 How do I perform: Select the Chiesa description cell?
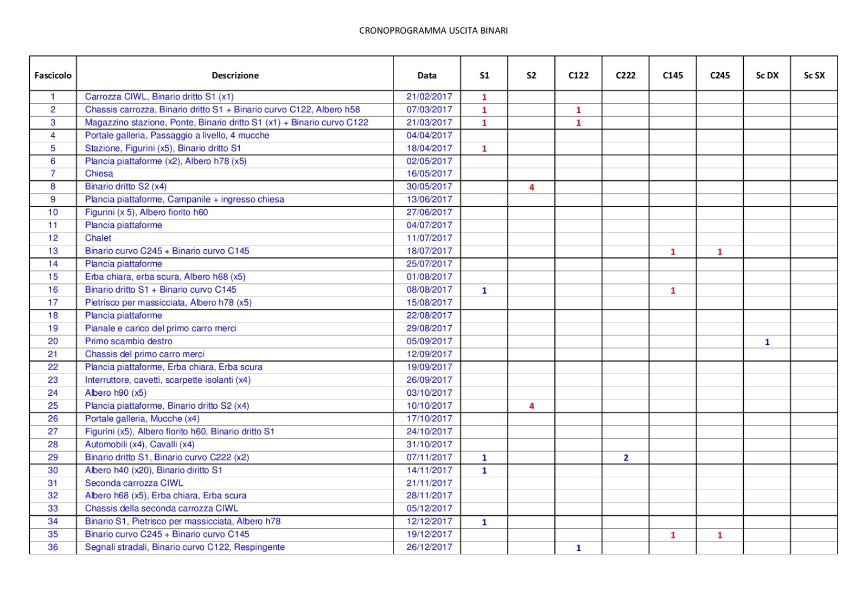[x=99, y=174]
